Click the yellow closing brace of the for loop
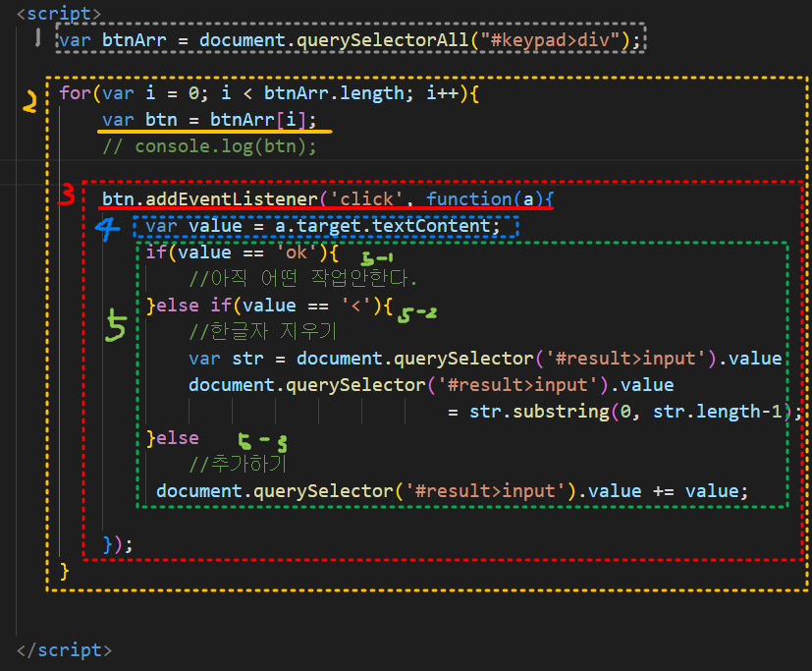 coord(64,571)
